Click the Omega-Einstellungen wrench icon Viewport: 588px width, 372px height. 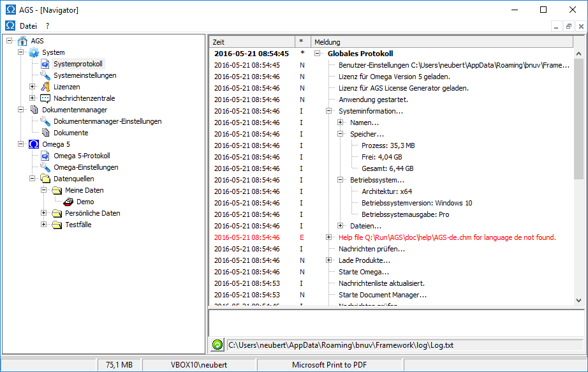coord(45,167)
